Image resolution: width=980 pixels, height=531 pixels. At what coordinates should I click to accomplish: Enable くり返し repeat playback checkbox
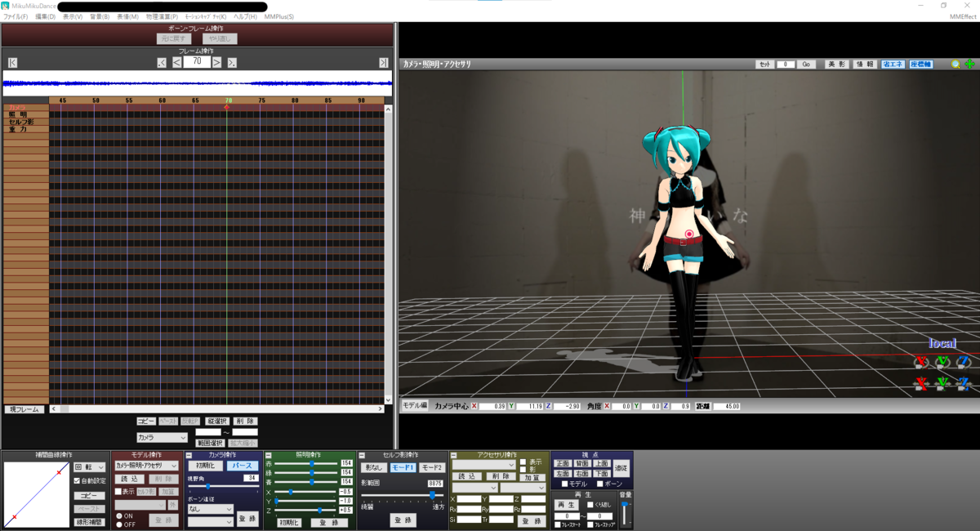(590, 505)
